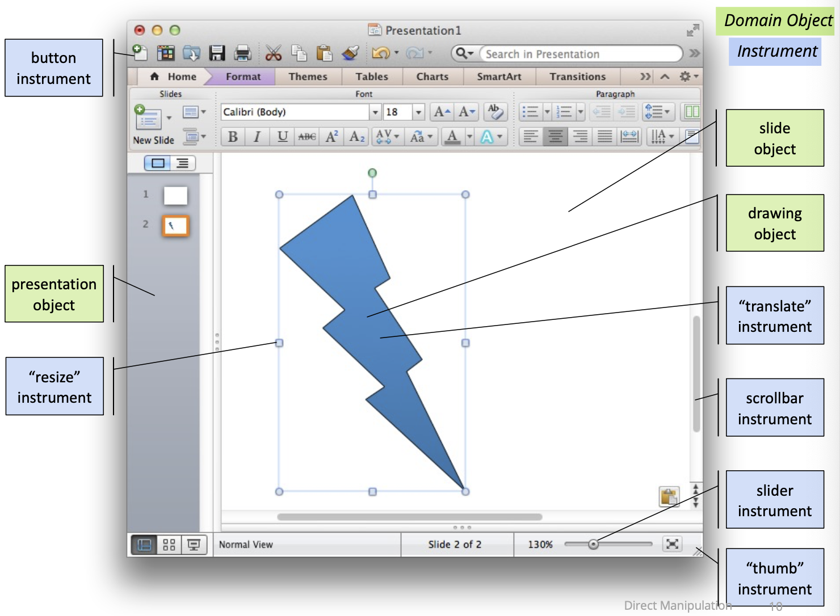Open the font size dropdown showing 18
Screen dimensions: 840x616
418,112
